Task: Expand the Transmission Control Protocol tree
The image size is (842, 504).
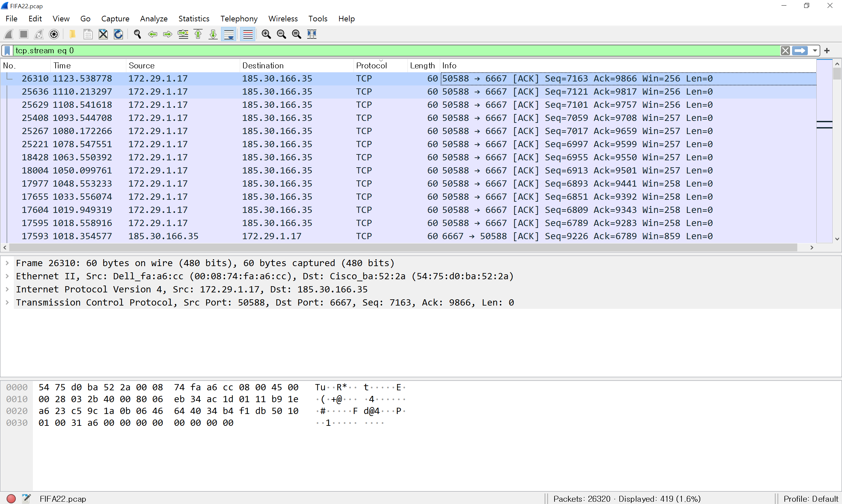Action: 7,302
